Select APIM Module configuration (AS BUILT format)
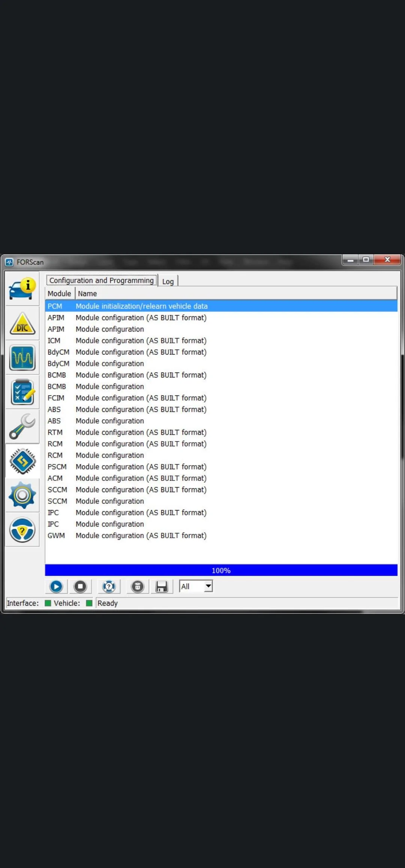This screenshot has width=405, height=868. (221, 317)
